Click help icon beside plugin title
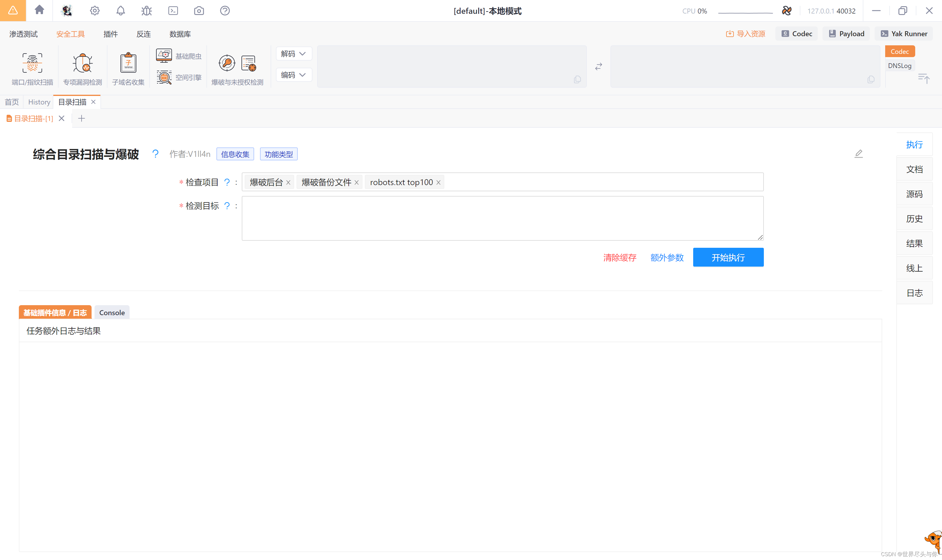This screenshot has height=560, width=942. [155, 154]
